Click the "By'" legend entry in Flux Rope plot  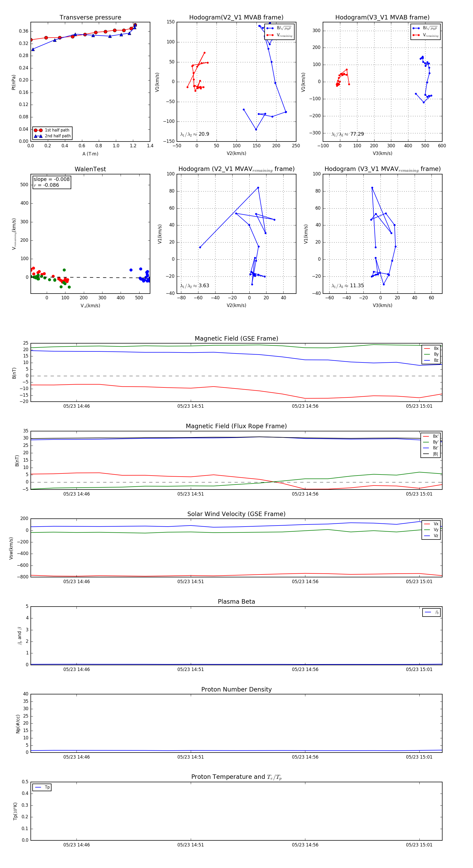point(431,442)
